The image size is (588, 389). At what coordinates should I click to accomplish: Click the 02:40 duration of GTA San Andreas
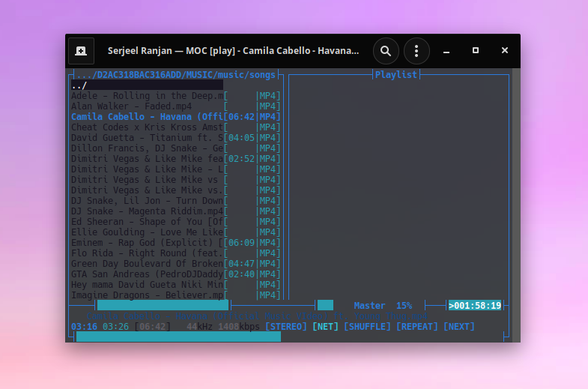(241, 274)
